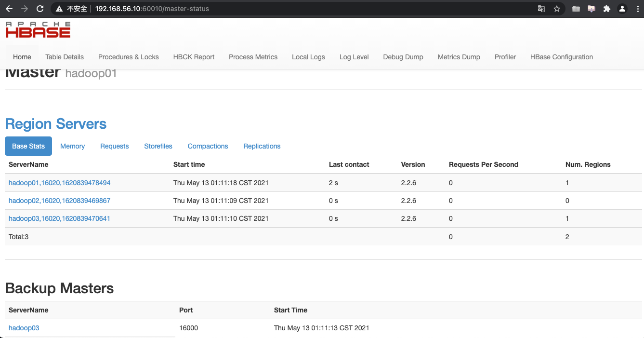Open backup master hadoop03 link

coord(24,328)
